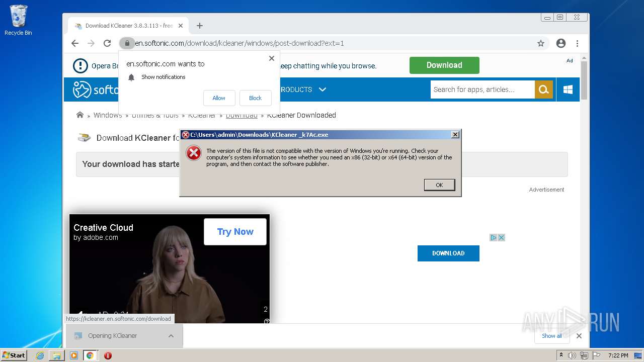Open the Recycle Bin desktop icon

pos(18,21)
